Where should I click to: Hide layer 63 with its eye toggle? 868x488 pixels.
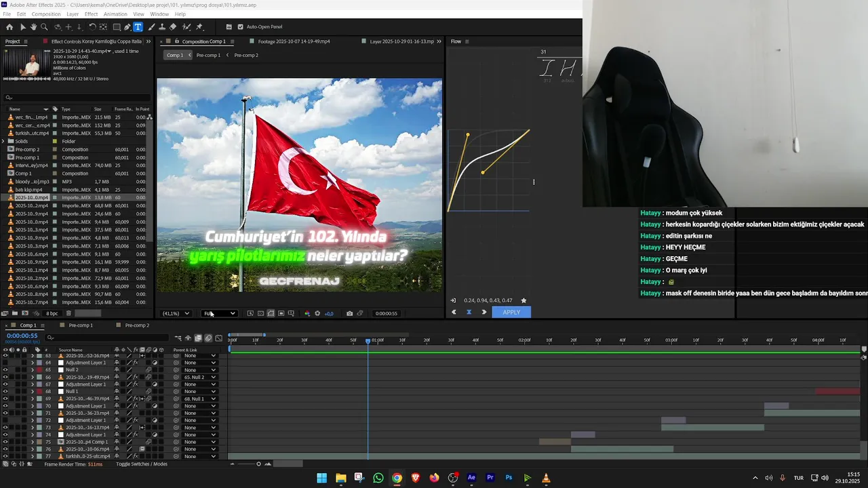[x=5, y=355]
